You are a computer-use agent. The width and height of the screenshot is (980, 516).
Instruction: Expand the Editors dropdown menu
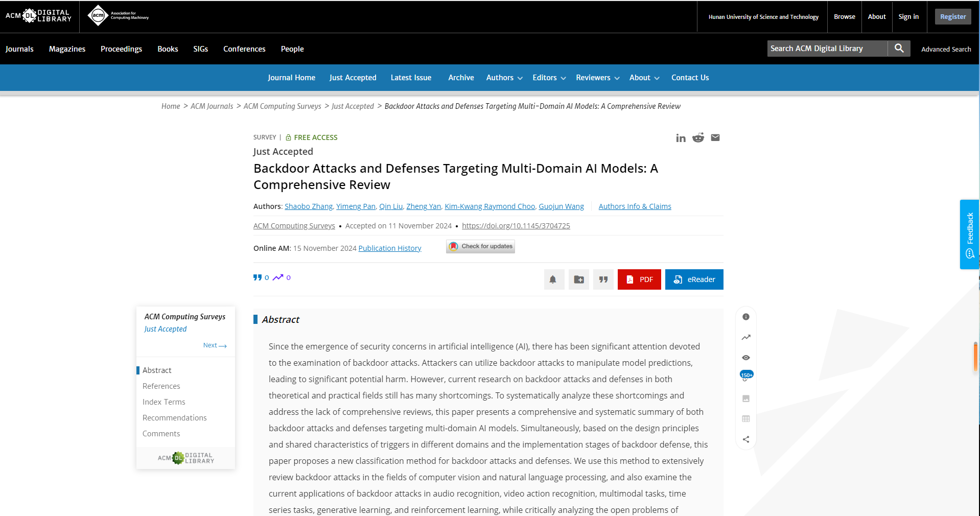[x=549, y=78]
